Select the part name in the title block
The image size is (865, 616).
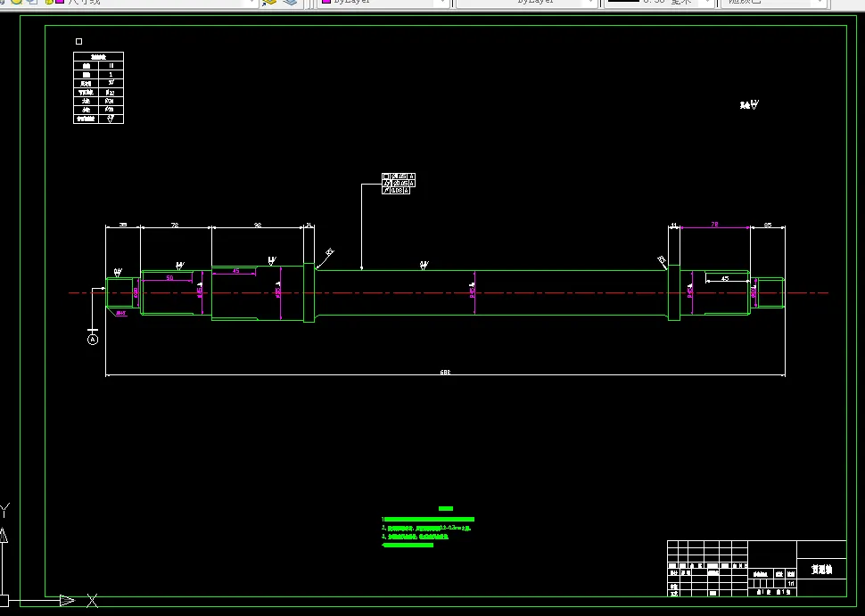pyautogui.click(x=821, y=570)
